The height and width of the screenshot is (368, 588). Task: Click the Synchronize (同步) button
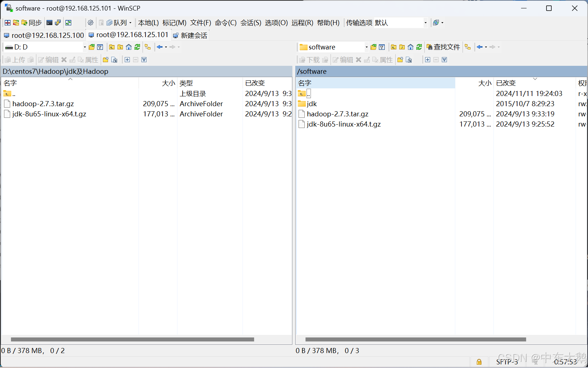[x=32, y=23]
